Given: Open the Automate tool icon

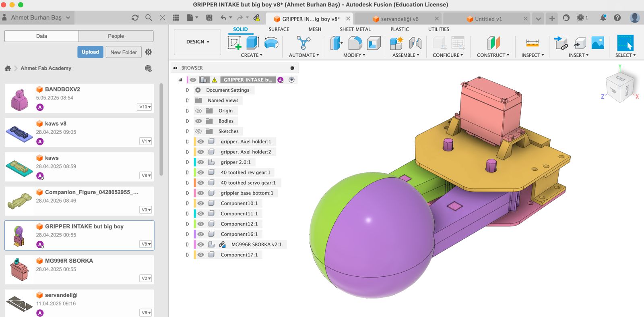Looking at the screenshot, I should tap(303, 43).
